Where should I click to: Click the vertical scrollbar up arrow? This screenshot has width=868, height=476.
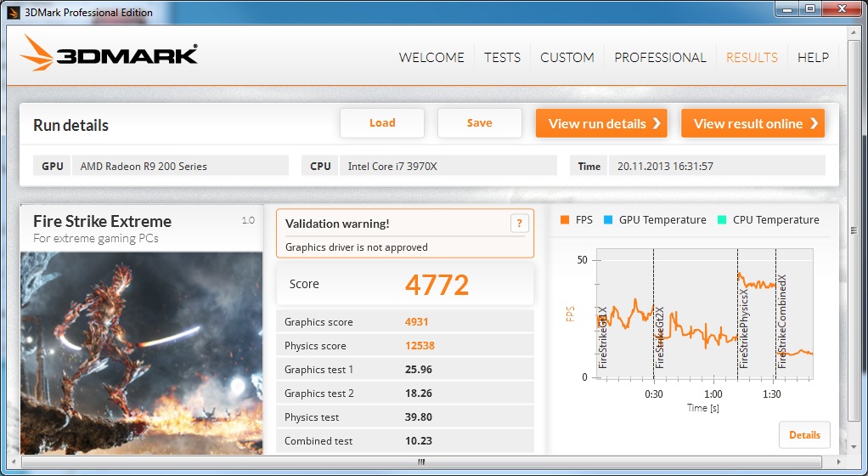click(854, 33)
